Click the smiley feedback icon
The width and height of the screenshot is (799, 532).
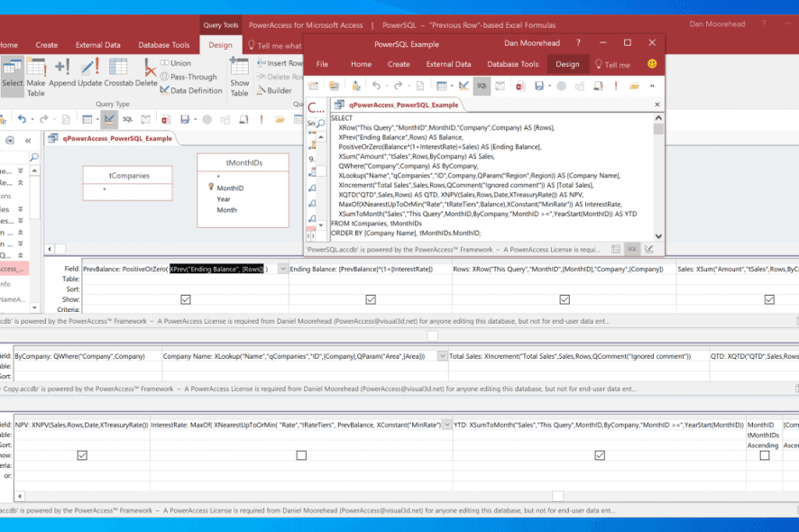652,64
